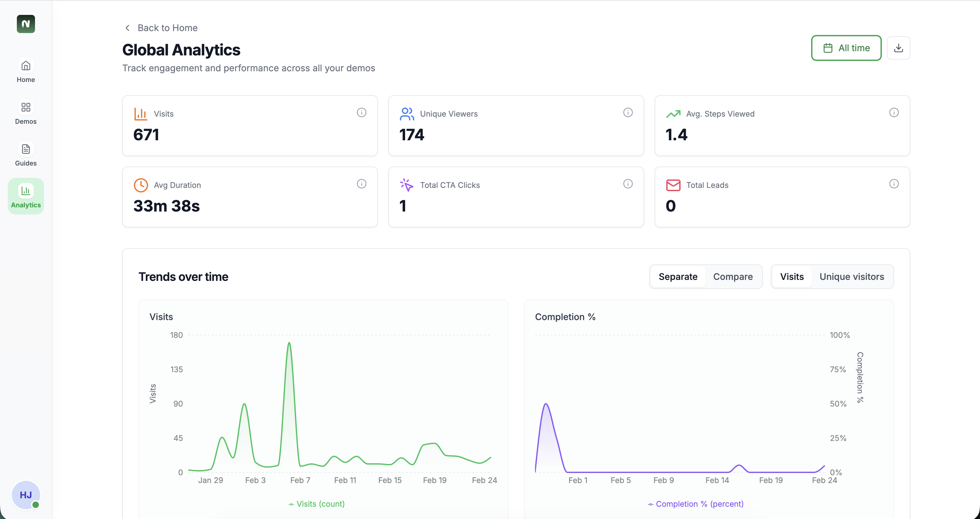Click info icon on Unique Viewers card
The height and width of the screenshot is (519, 980).
[628, 112]
